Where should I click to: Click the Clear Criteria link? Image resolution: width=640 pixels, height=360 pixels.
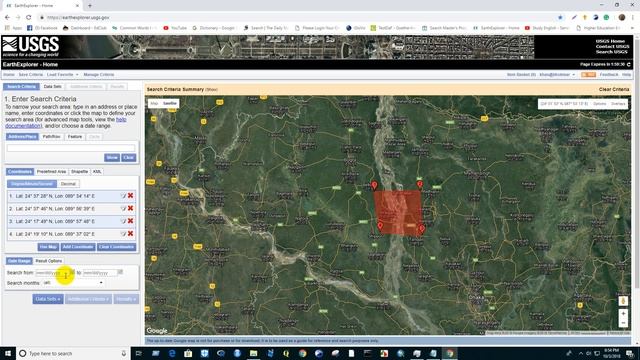(614, 89)
